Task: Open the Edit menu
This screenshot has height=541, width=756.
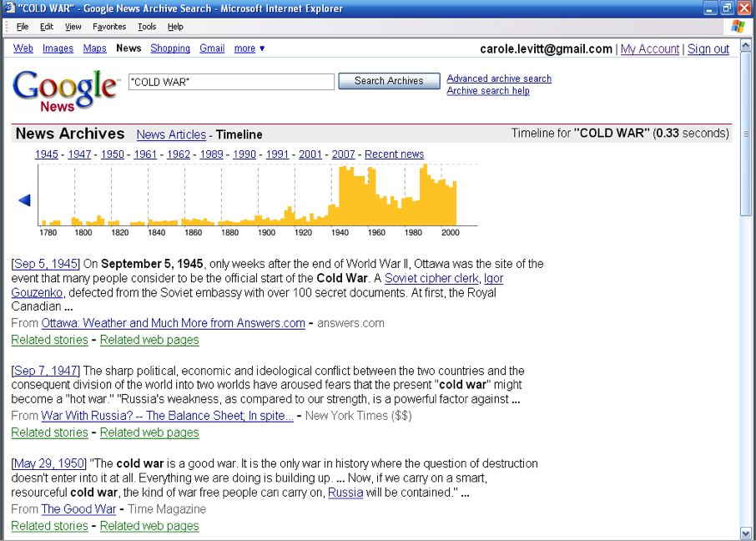Action: point(46,27)
